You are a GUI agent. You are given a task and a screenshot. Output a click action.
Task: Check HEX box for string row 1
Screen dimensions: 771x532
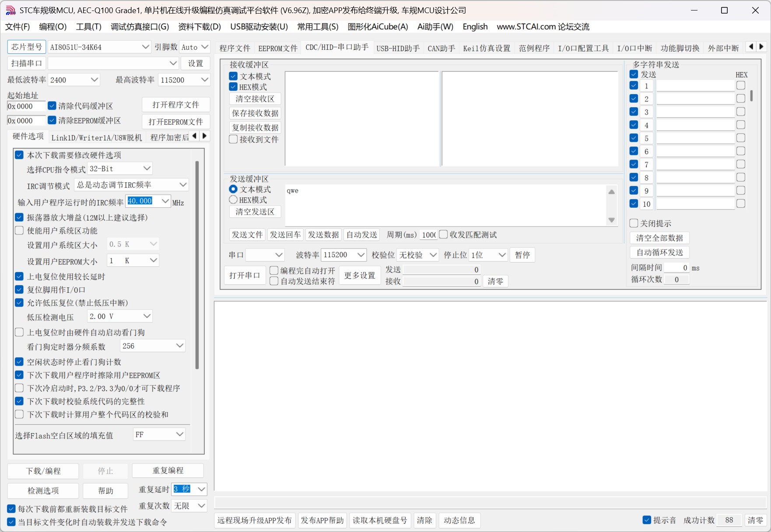coord(741,85)
